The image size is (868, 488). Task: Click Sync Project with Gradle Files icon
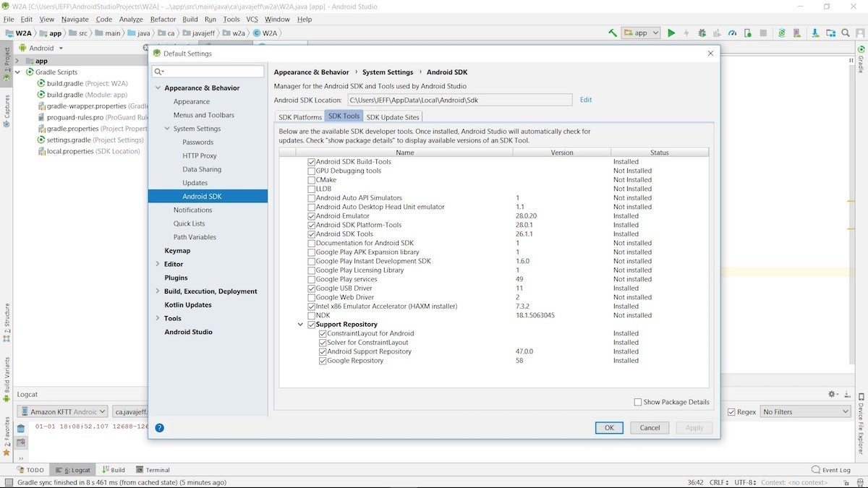tap(781, 33)
